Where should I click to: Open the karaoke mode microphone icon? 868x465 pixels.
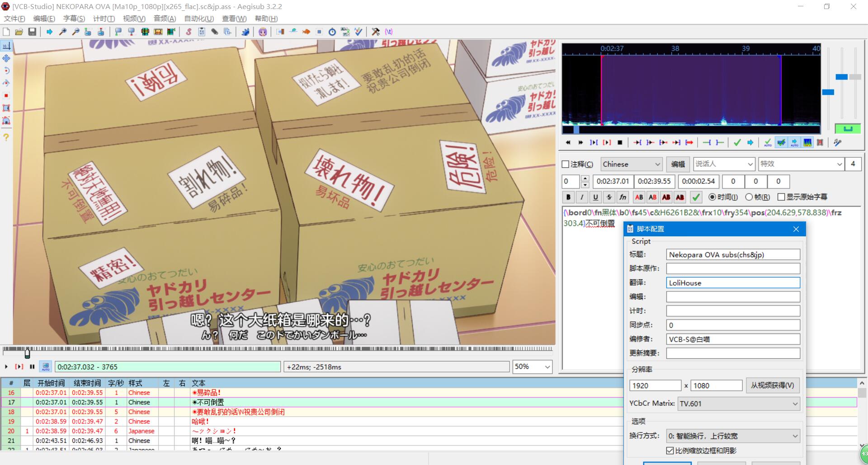pos(837,142)
